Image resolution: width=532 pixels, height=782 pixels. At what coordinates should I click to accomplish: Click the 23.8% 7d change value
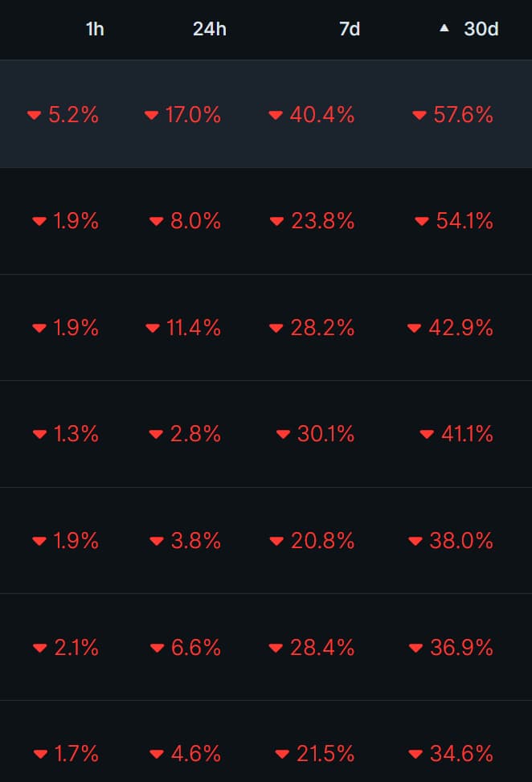click(x=322, y=221)
